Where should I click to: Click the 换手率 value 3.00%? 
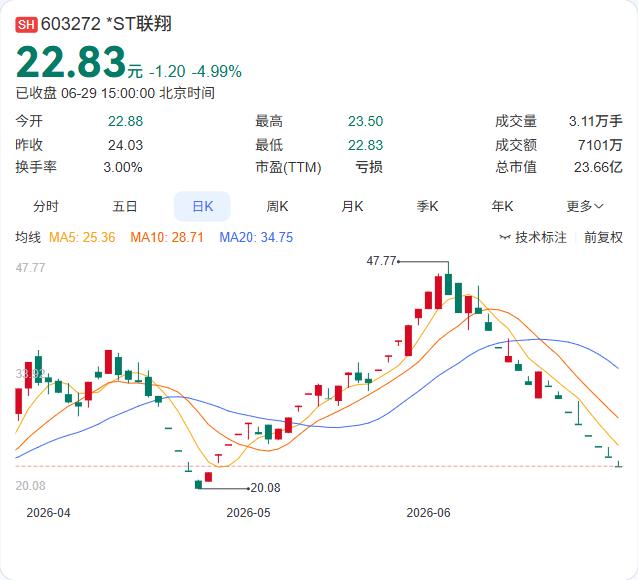(x=123, y=167)
